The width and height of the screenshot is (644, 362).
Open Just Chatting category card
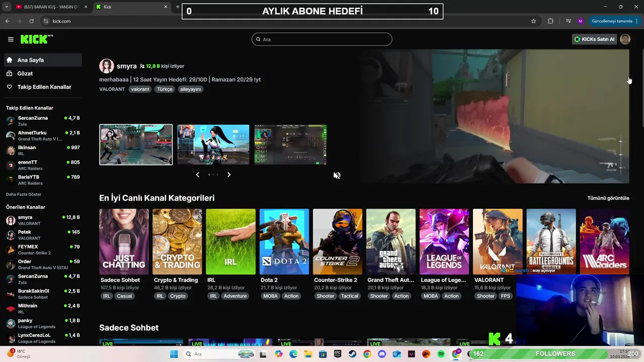point(124,242)
